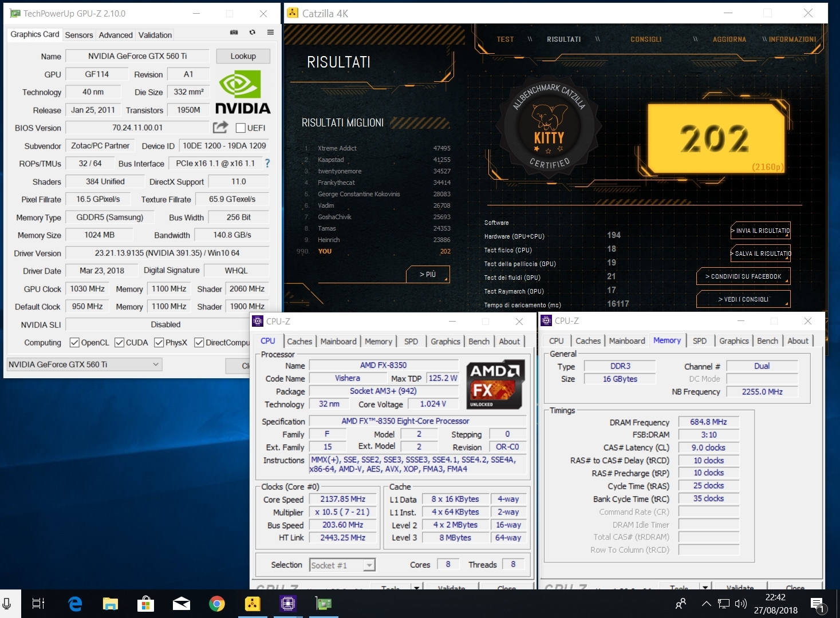Show hidden system tray icons
840x618 pixels.
click(x=707, y=604)
